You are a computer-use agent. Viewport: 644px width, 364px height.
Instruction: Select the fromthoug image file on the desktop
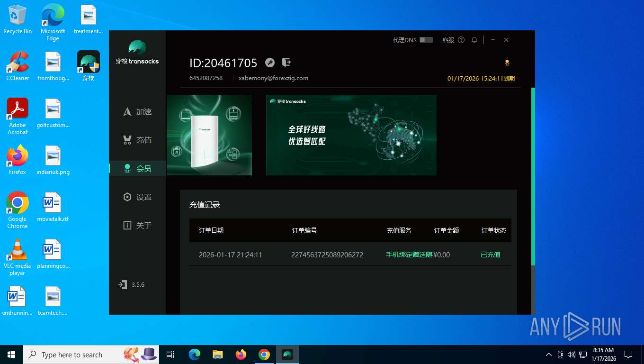(53, 66)
